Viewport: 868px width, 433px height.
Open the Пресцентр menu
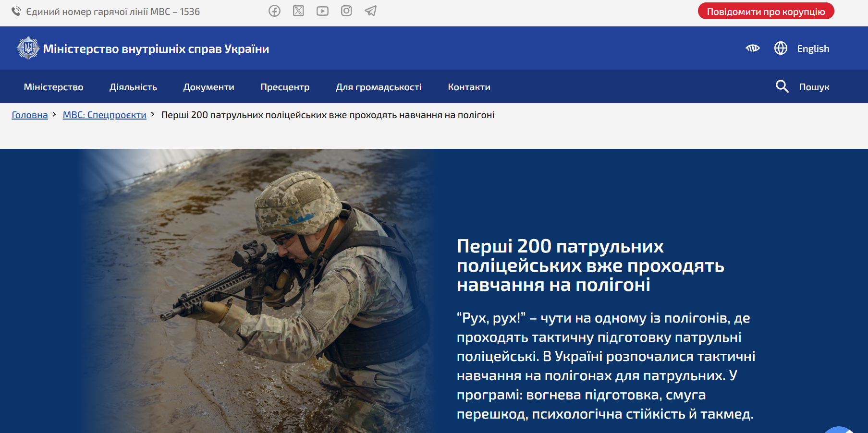tap(285, 87)
